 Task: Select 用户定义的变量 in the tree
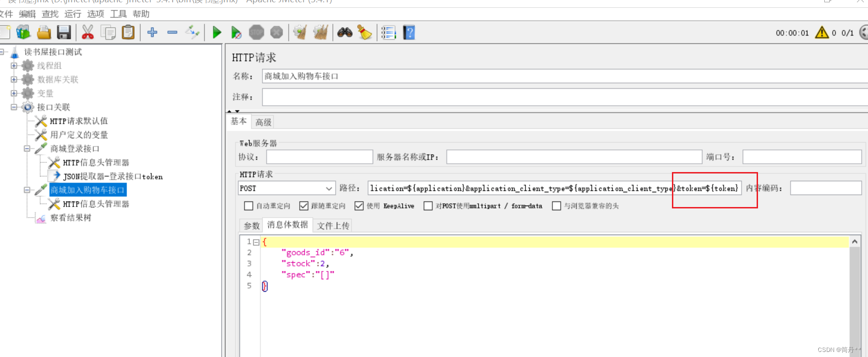point(79,135)
